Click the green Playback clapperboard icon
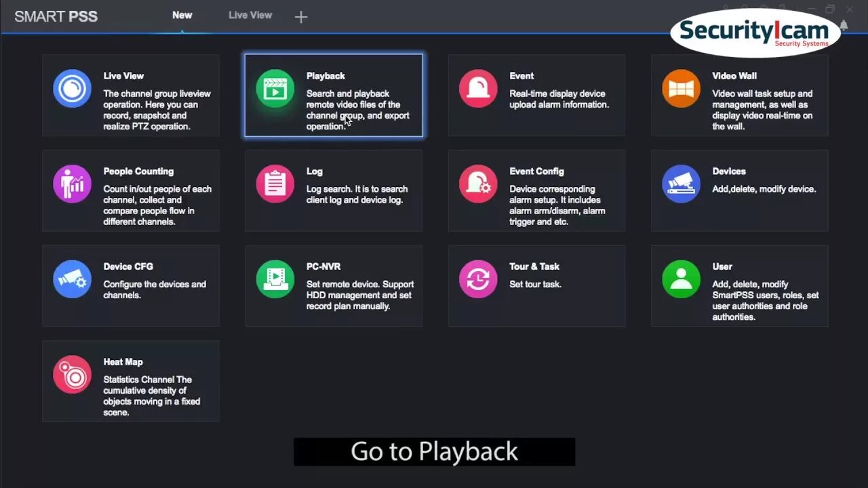The width and height of the screenshot is (868, 488). [275, 88]
